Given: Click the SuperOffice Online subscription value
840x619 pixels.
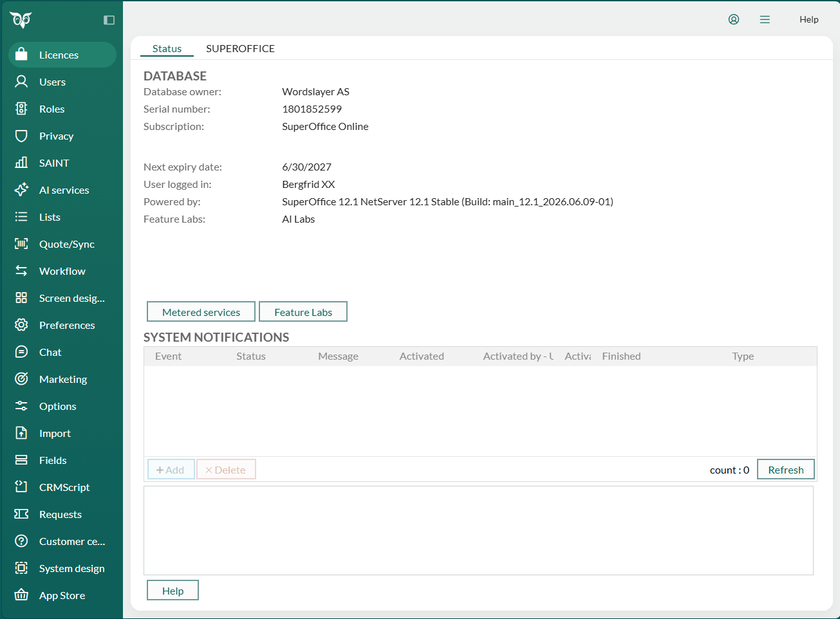Looking at the screenshot, I should click(325, 127).
